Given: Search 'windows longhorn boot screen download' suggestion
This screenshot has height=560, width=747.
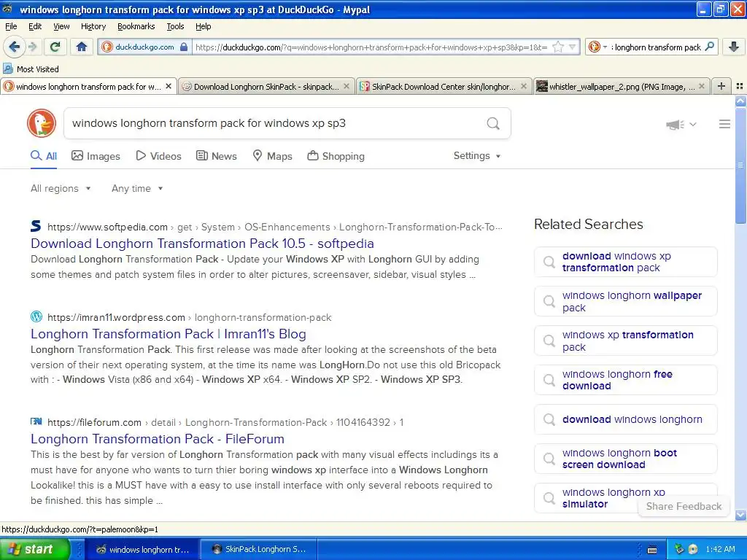Looking at the screenshot, I should [625, 459].
